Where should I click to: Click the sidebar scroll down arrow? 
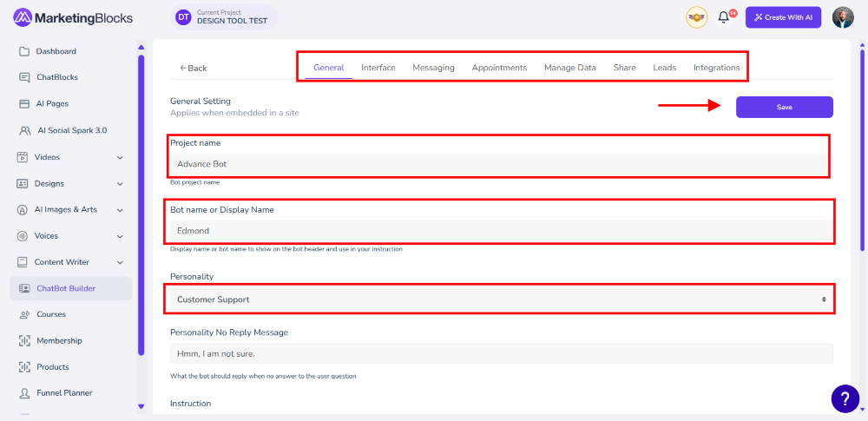[141, 406]
